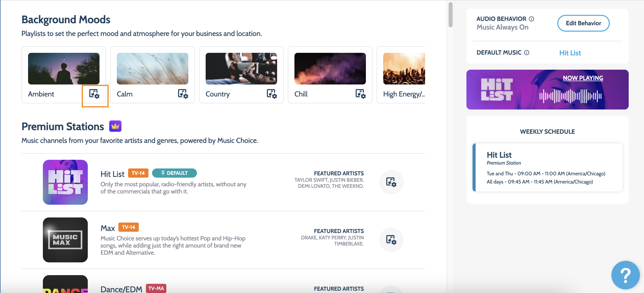Click the Default Music info icon

[527, 53]
